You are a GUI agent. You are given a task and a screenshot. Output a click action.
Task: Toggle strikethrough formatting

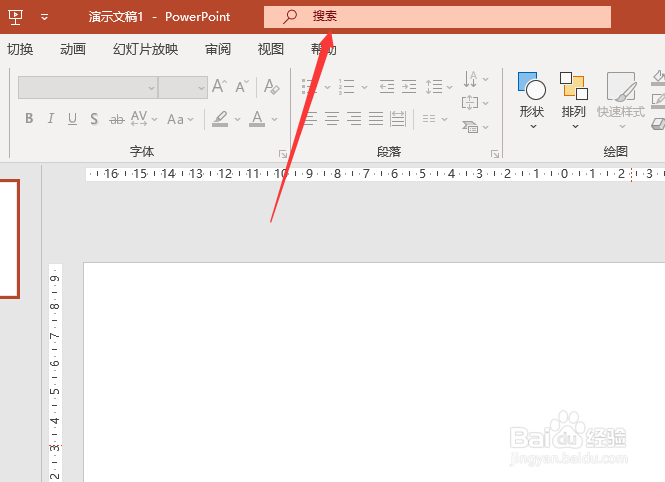coord(117,120)
